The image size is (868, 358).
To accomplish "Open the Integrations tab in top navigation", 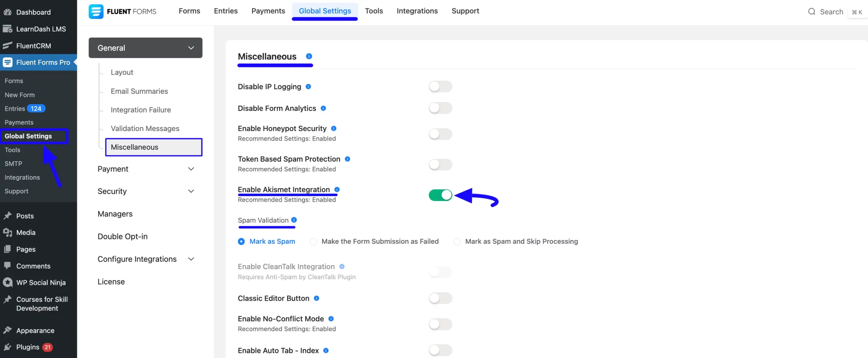I will 417,11.
